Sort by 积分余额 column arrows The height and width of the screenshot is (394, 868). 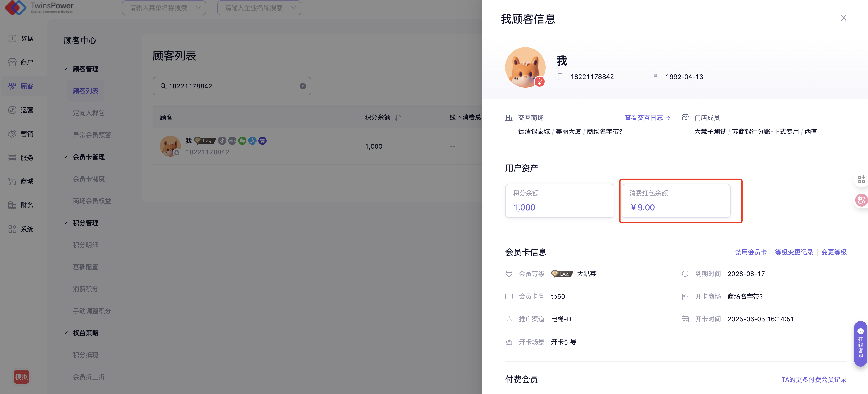(398, 118)
